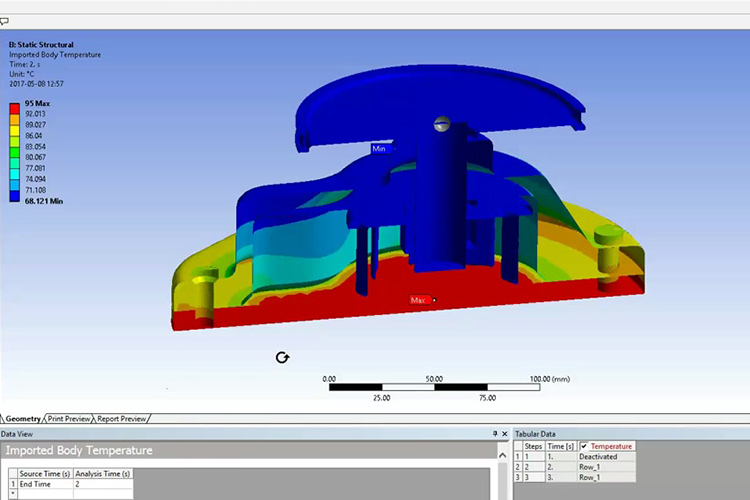Click the red Max probe label
This screenshot has height=500, width=750.
[x=420, y=300]
